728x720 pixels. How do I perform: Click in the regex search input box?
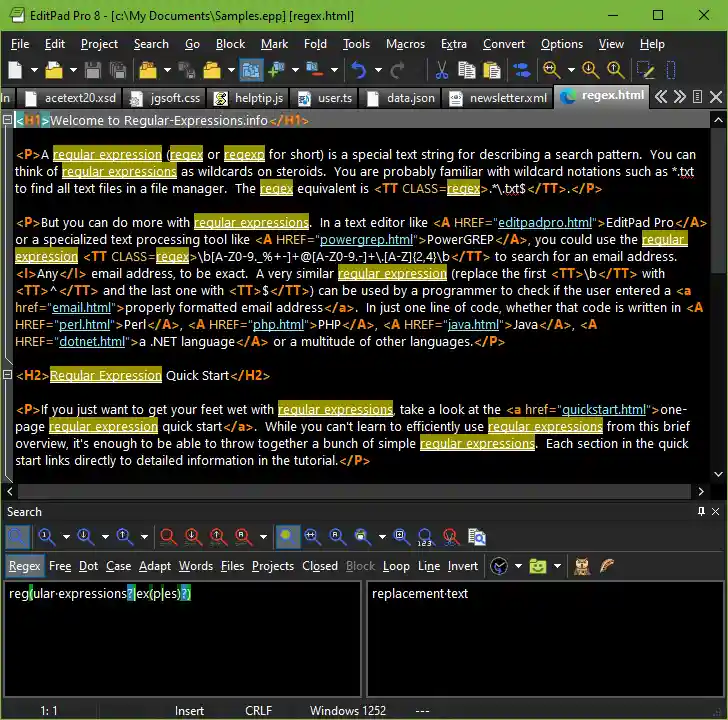click(x=182, y=638)
